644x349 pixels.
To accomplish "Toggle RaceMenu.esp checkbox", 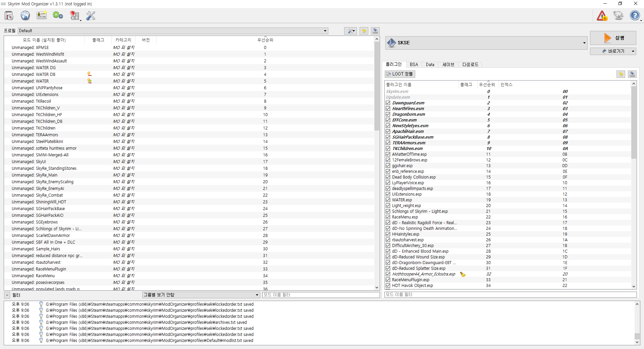I will (x=388, y=217).
